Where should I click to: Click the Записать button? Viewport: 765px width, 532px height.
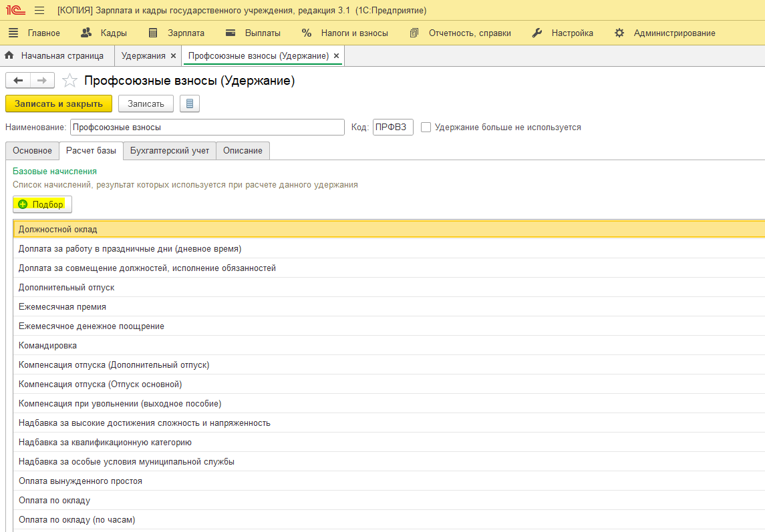point(146,103)
